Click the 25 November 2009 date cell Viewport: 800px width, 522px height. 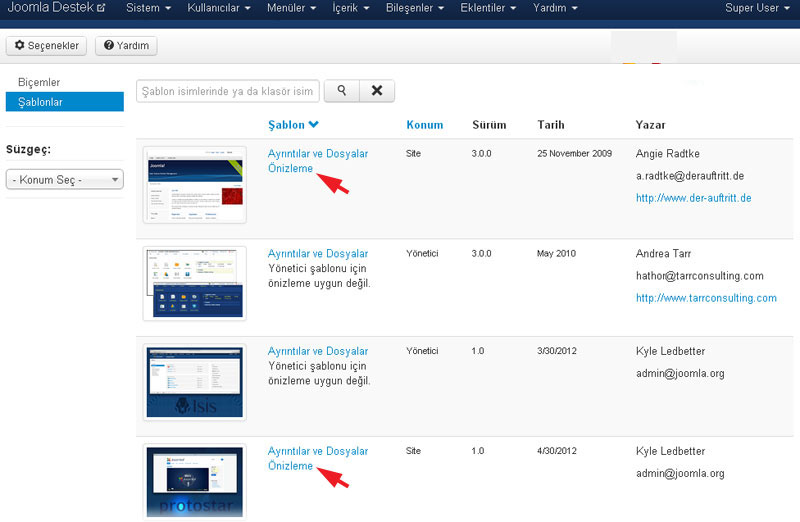[x=574, y=154]
